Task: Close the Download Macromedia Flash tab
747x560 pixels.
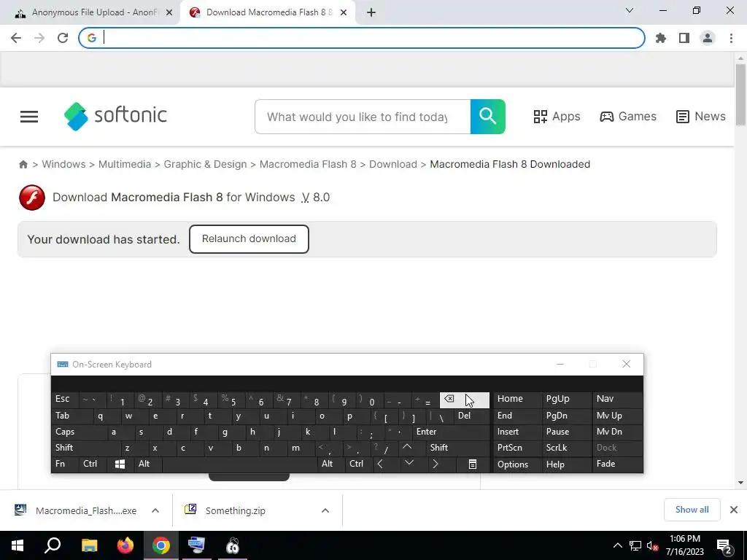Action: point(344,13)
